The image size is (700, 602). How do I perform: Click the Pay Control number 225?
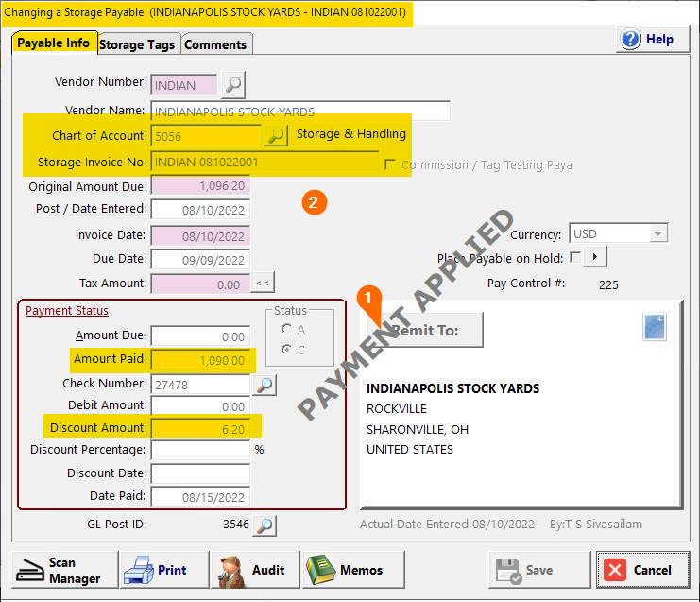coord(608,284)
